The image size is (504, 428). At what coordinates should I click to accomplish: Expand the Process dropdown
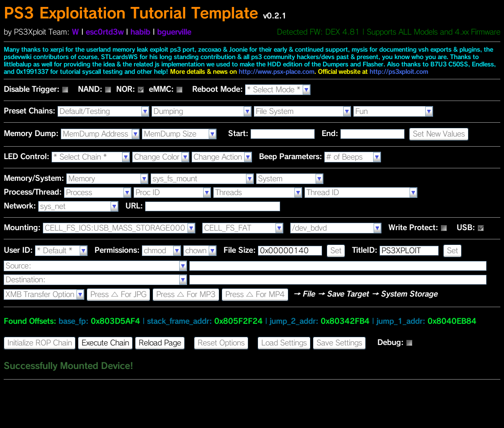click(98, 192)
